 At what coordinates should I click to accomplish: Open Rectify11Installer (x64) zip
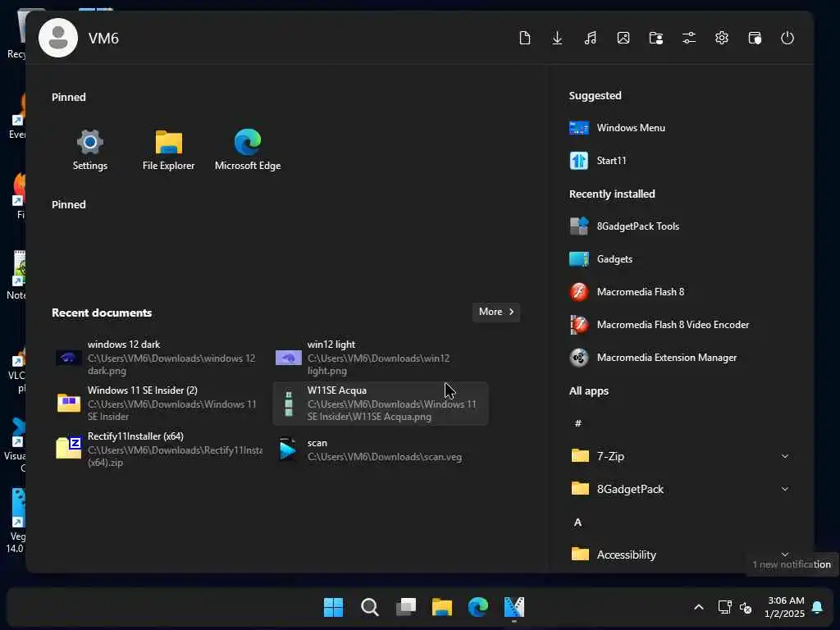point(158,449)
